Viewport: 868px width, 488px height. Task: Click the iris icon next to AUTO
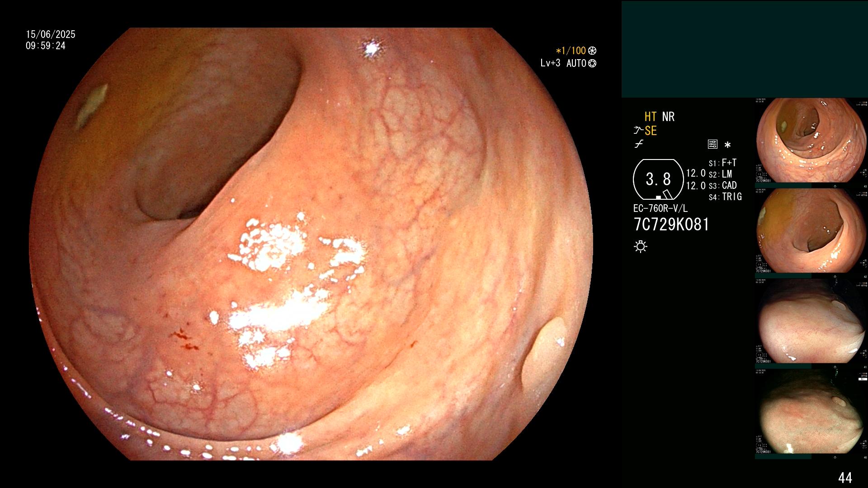[x=592, y=63]
